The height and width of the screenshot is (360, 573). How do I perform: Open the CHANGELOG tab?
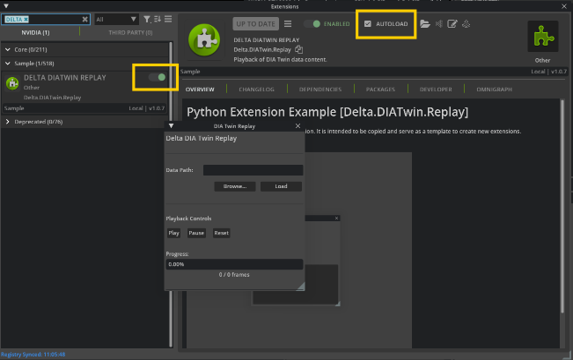pos(257,89)
